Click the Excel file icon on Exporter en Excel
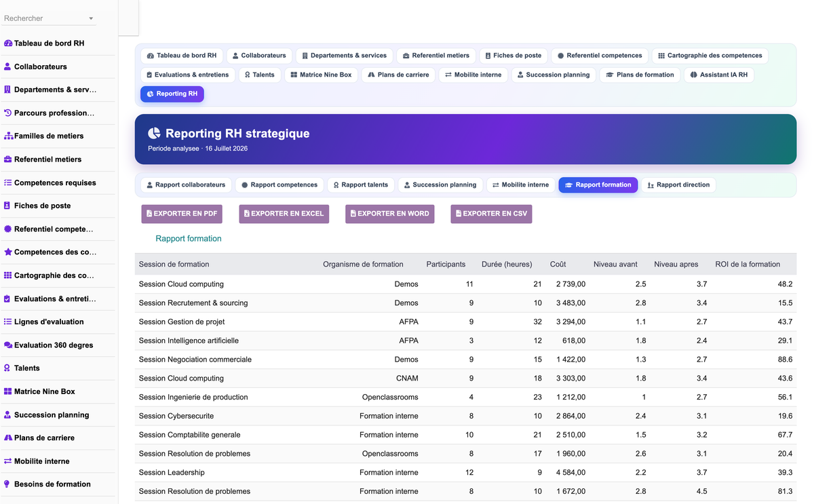The image size is (814, 504). tap(247, 214)
